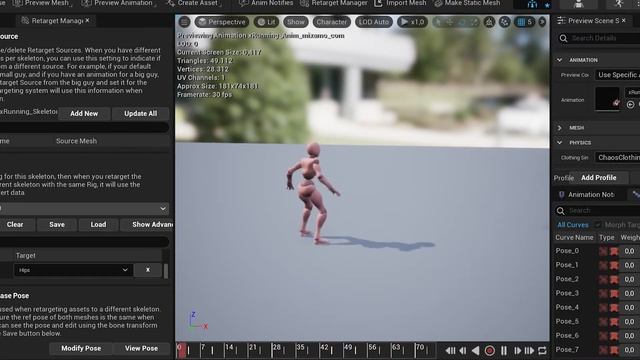
Task: Jump to the last animation frame
Action: [529, 351]
